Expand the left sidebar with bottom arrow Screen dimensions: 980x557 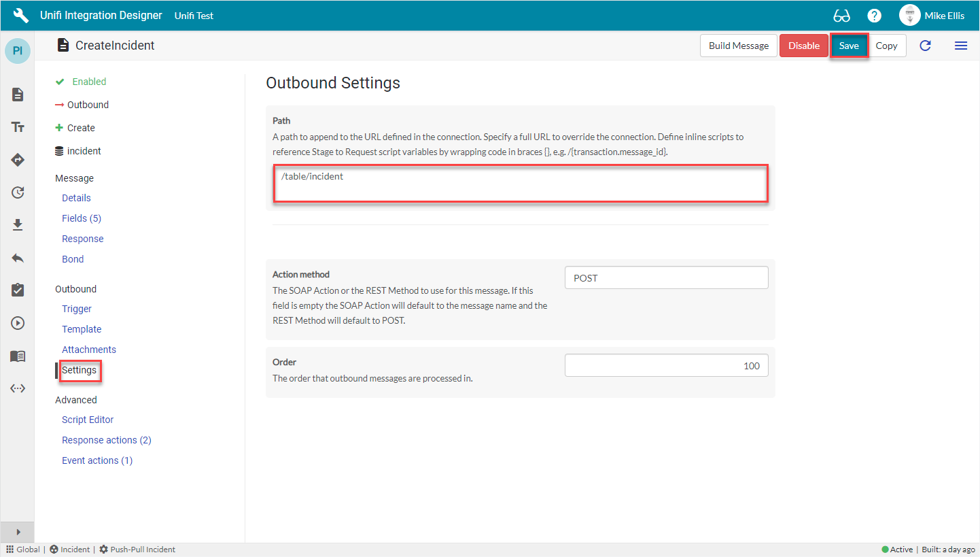[x=18, y=532]
